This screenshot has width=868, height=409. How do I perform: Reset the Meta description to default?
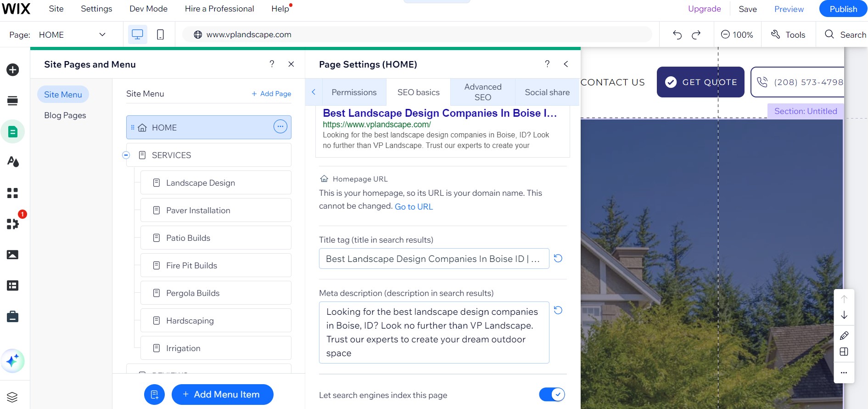click(558, 310)
